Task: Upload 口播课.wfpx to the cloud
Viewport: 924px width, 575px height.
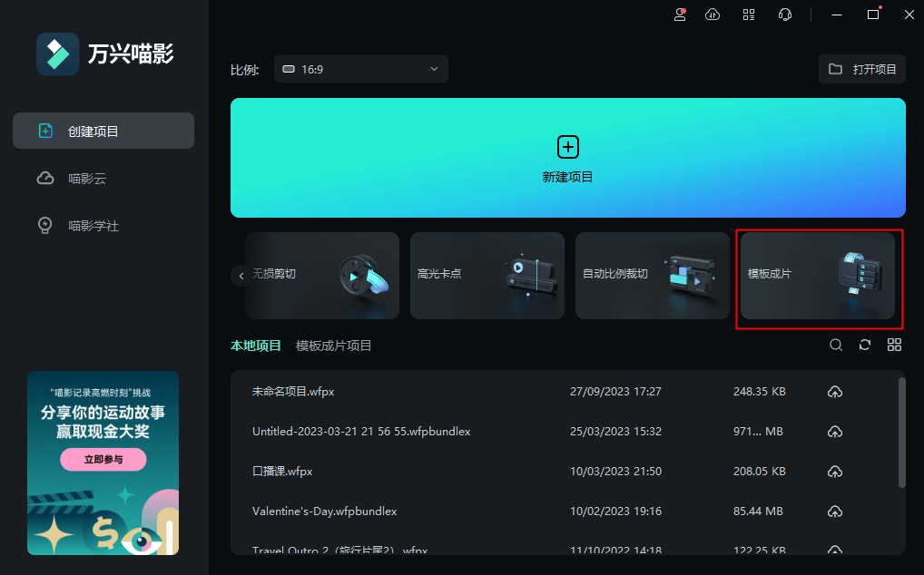Action: 834,472
